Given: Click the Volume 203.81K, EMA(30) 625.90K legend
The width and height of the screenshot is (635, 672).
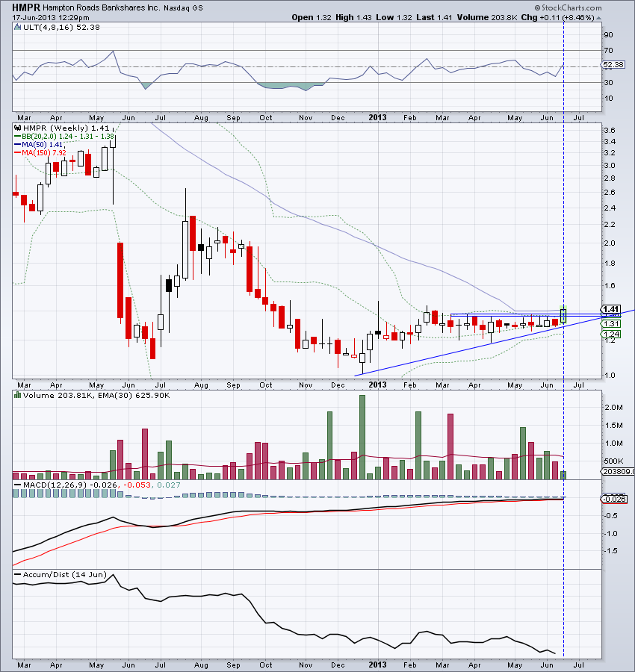Looking at the screenshot, I should (96, 395).
